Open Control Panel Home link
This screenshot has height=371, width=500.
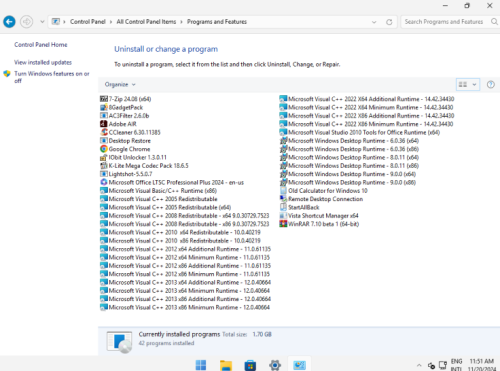tap(41, 45)
